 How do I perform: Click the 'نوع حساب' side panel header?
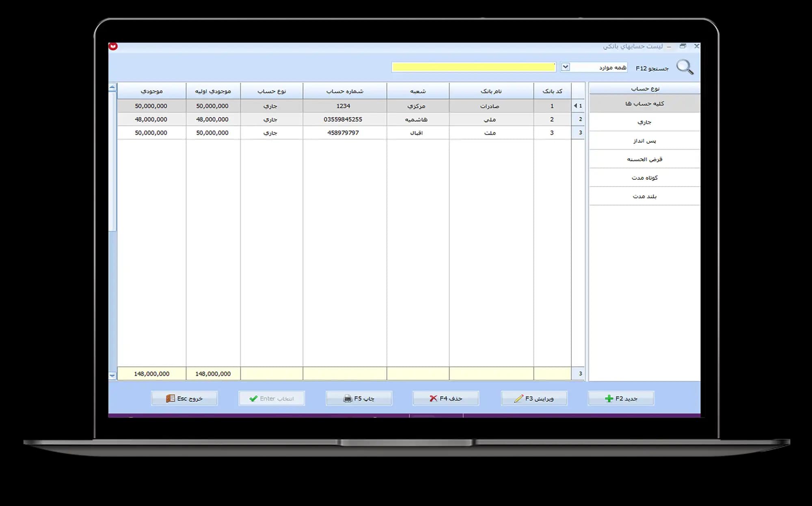tap(645, 88)
